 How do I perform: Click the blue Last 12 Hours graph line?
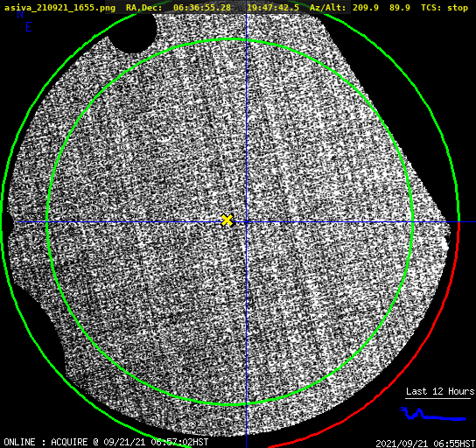click(x=432, y=415)
